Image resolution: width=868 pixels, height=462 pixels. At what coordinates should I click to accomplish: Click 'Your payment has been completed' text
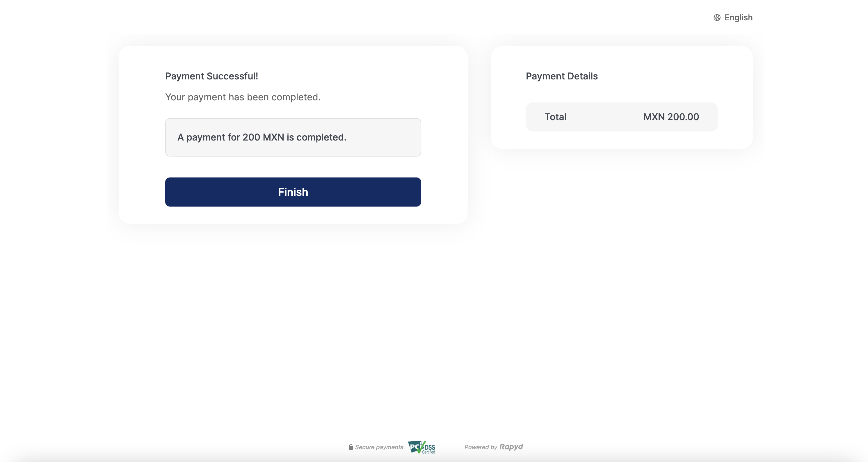tap(243, 97)
